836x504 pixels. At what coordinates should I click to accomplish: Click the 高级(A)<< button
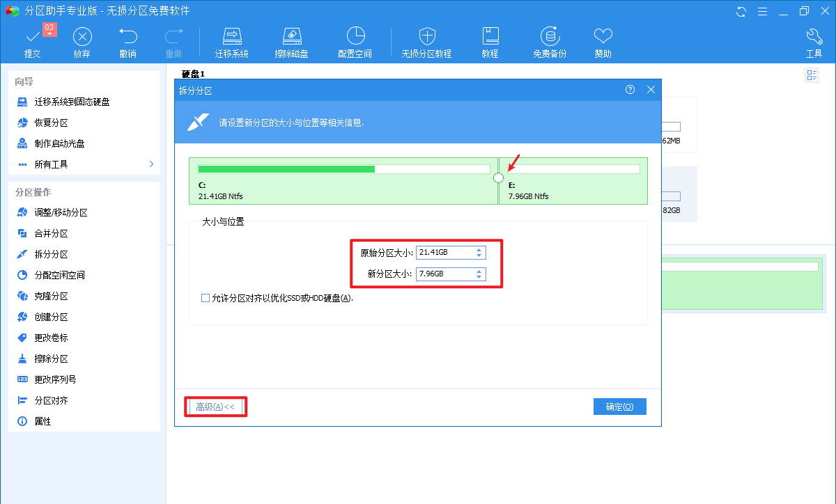(x=215, y=407)
